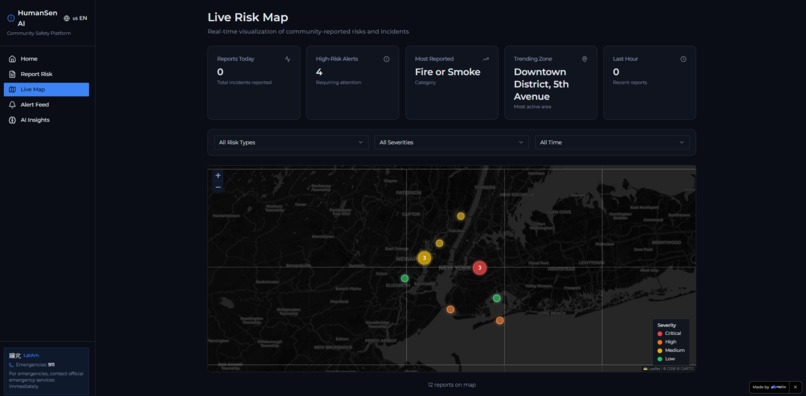Click the Last Hour value 0
The width and height of the screenshot is (806, 396).
616,72
